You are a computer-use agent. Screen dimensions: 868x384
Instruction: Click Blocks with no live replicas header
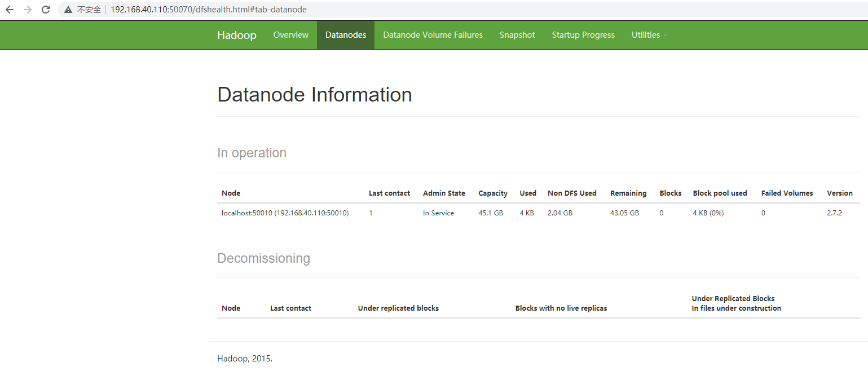point(561,308)
